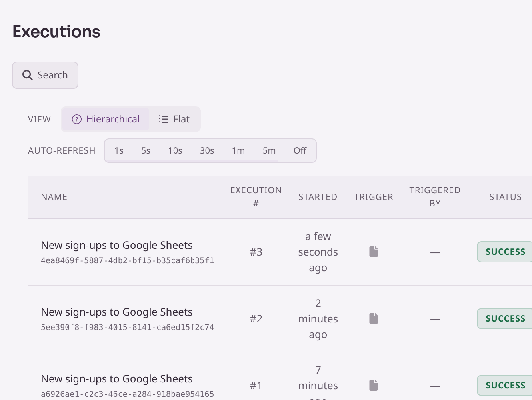Screen dimensions: 532x400
Task: Click the SUCCESS badge for execution #1
Action: 505,386
